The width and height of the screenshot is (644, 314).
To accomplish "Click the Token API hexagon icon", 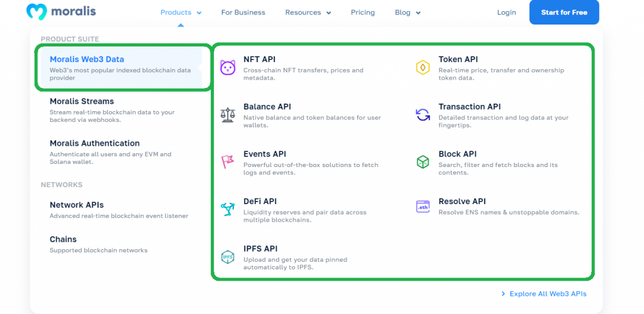I will click(423, 67).
